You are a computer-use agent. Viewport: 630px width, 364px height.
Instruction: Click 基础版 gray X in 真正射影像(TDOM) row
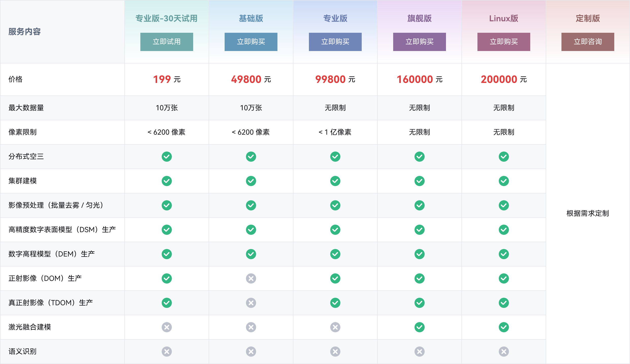click(251, 303)
